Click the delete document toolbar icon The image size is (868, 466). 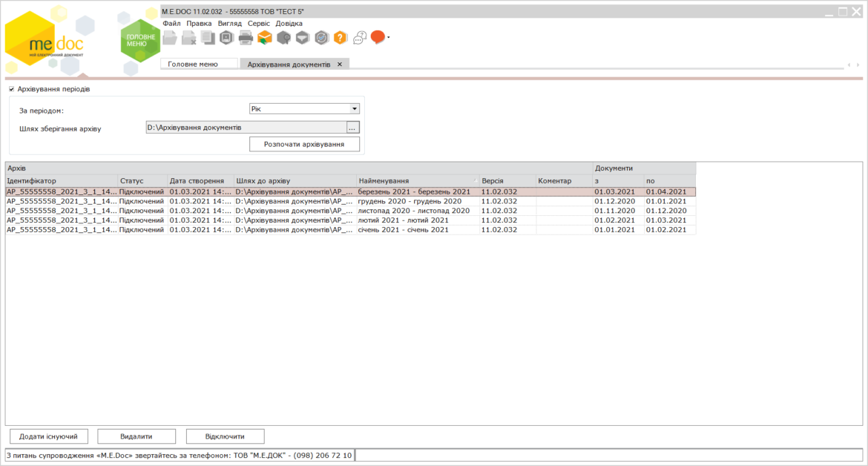click(x=188, y=38)
